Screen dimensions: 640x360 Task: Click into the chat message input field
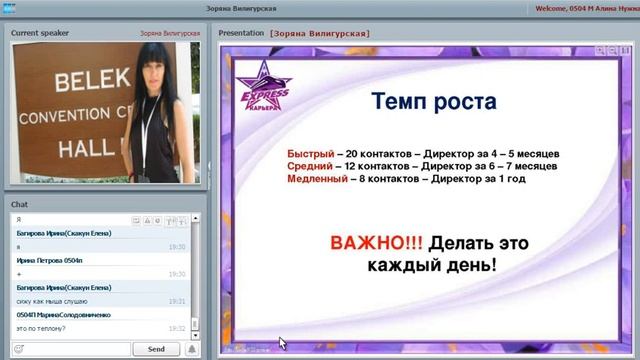pos(72,349)
